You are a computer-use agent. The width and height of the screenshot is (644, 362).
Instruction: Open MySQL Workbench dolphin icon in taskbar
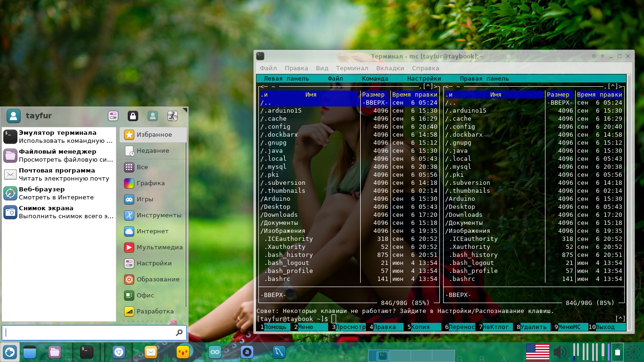coord(279,352)
